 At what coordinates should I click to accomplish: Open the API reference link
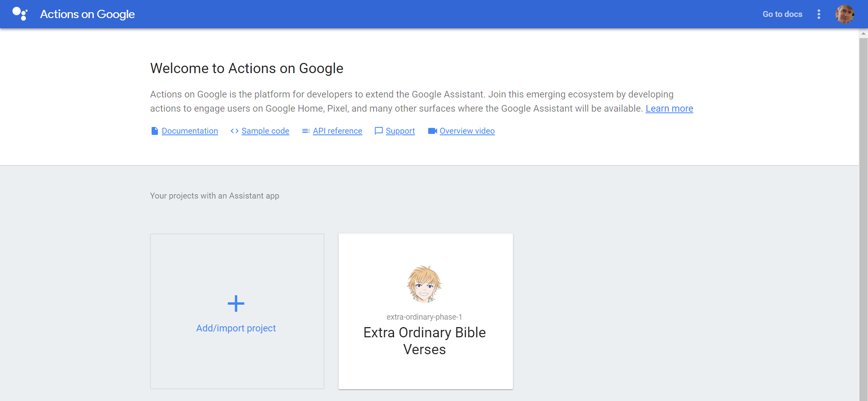point(337,131)
